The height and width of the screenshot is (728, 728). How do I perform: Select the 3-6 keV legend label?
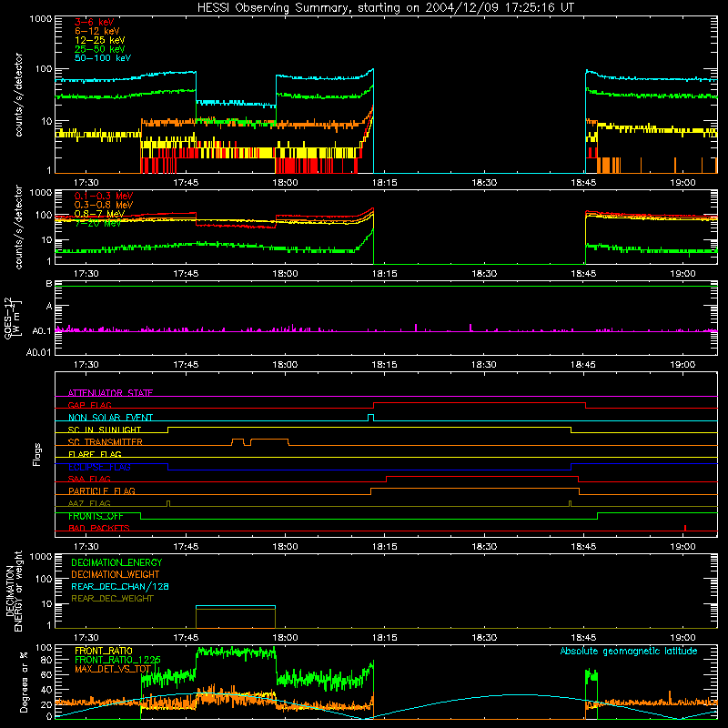94,22
